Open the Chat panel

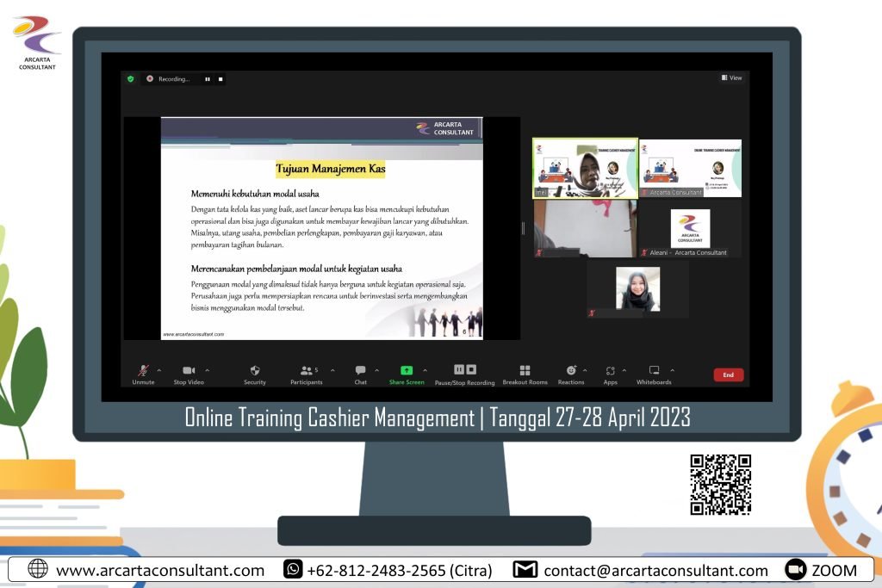360,374
